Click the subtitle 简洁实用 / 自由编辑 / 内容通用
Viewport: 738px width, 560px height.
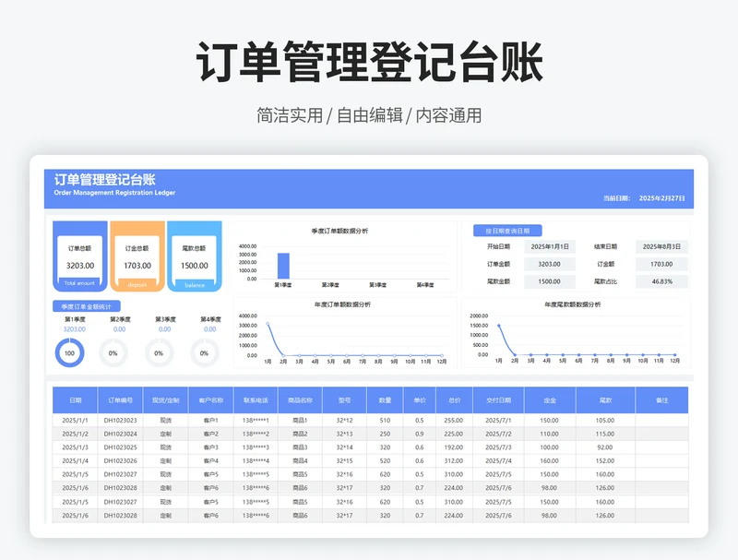[370, 115]
